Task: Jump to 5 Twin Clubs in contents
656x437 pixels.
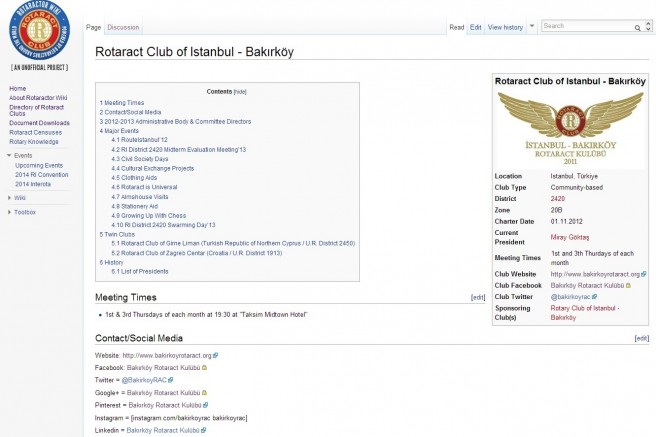Action: coord(117,235)
